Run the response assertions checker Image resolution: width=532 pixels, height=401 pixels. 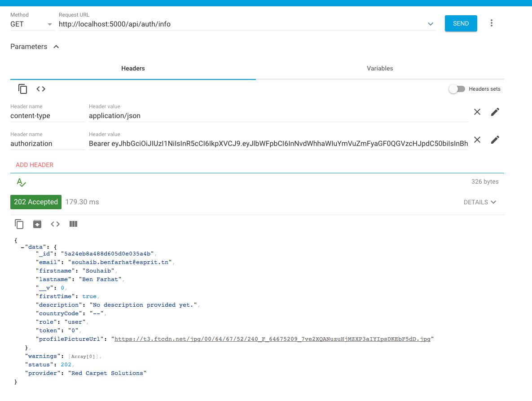coord(21,182)
